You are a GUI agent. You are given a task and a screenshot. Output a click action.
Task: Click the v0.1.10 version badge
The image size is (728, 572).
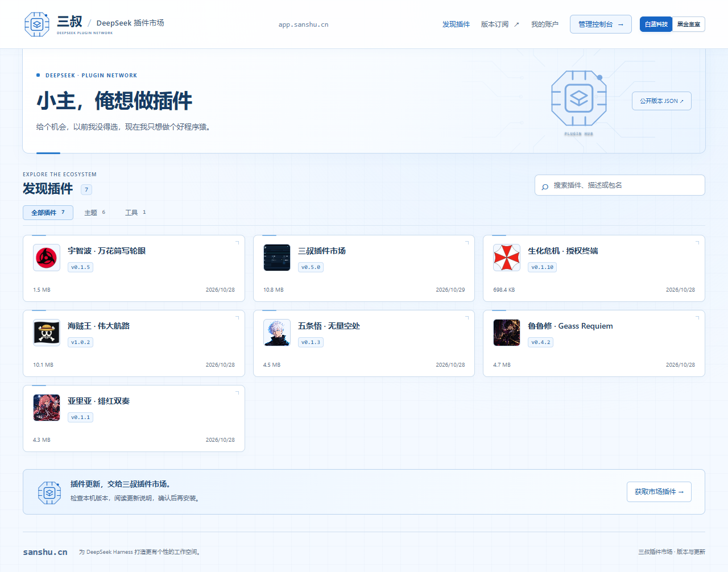[543, 267]
